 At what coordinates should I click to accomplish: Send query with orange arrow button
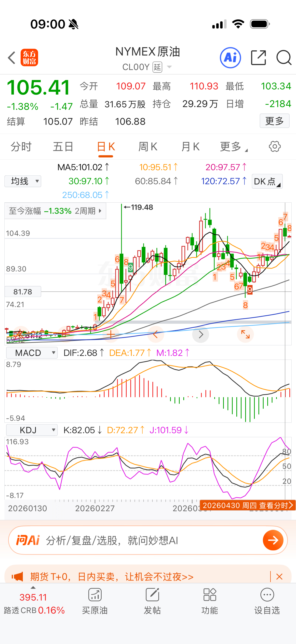(273, 540)
